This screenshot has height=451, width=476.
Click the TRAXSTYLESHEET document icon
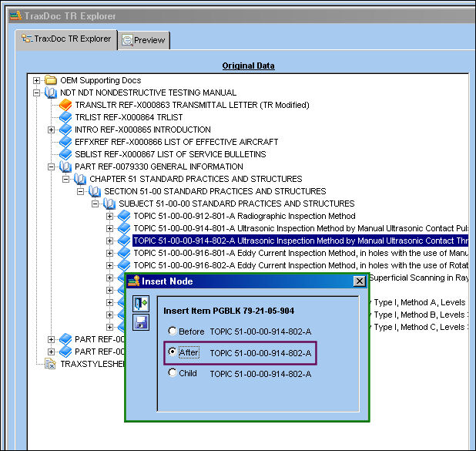(50, 364)
